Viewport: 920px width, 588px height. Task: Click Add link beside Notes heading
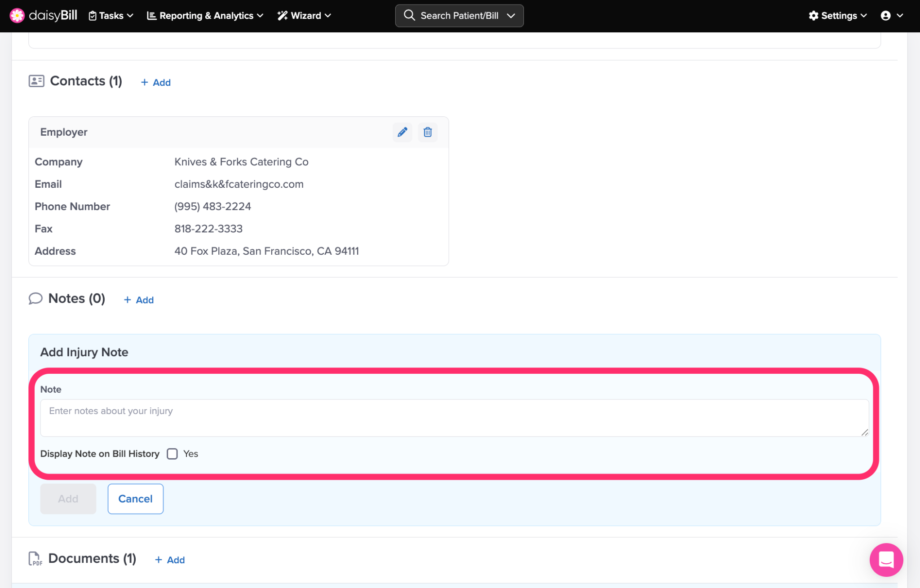(x=139, y=300)
